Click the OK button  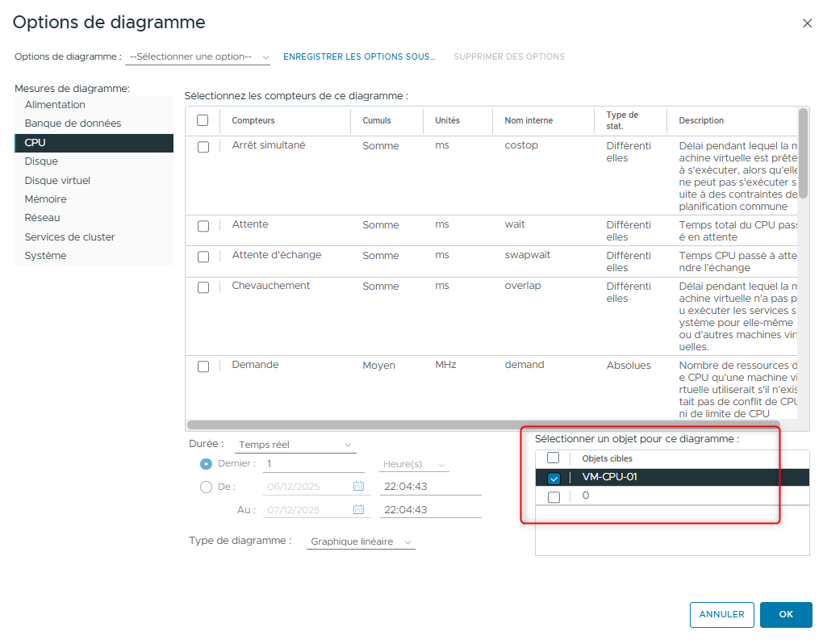[x=785, y=614]
